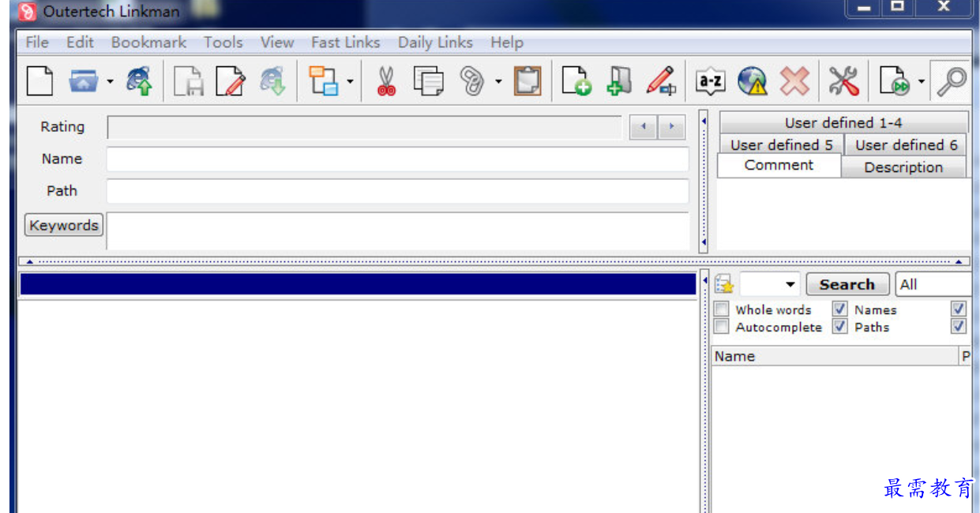Open the Help menu
The width and height of the screenshot is (980, 513).
[x=506, y=43]
